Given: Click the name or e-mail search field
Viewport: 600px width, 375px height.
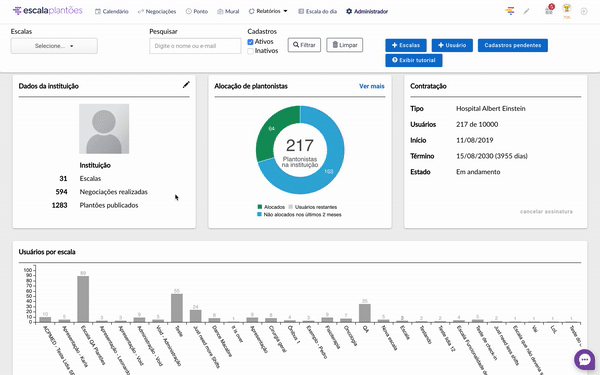Looking at the screenshot, I should (195, 46).
